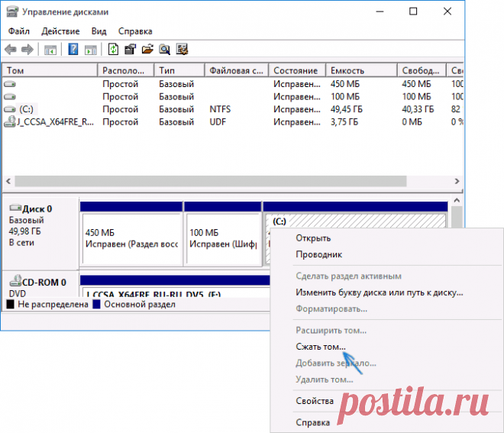
Task: Sort by the Располо... column header
Action: pos(126,70)
